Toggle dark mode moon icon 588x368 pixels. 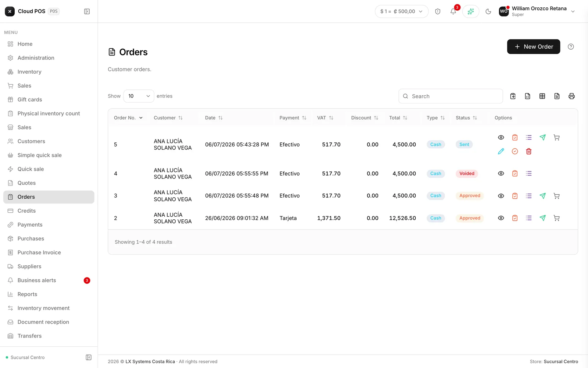(x=488, y=11)
